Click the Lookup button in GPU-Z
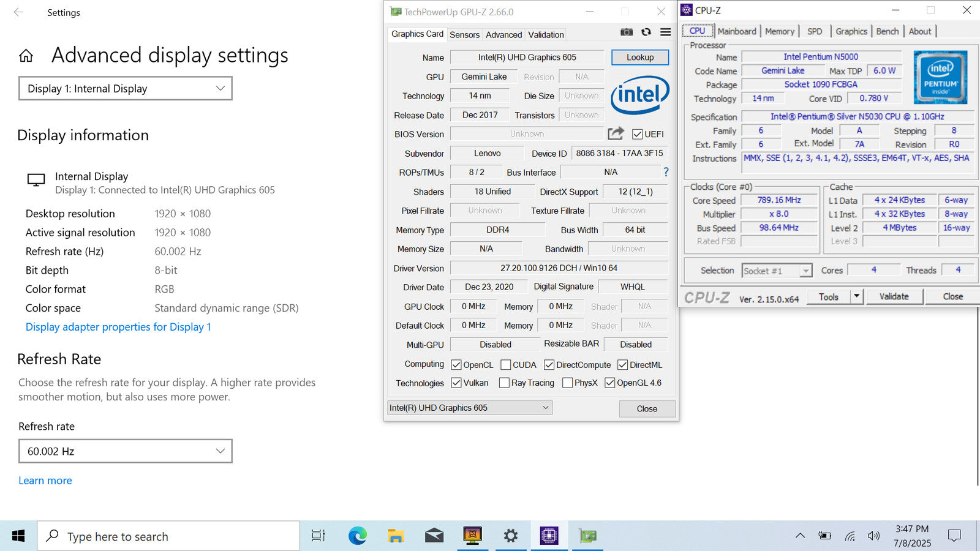 point(640,57)
